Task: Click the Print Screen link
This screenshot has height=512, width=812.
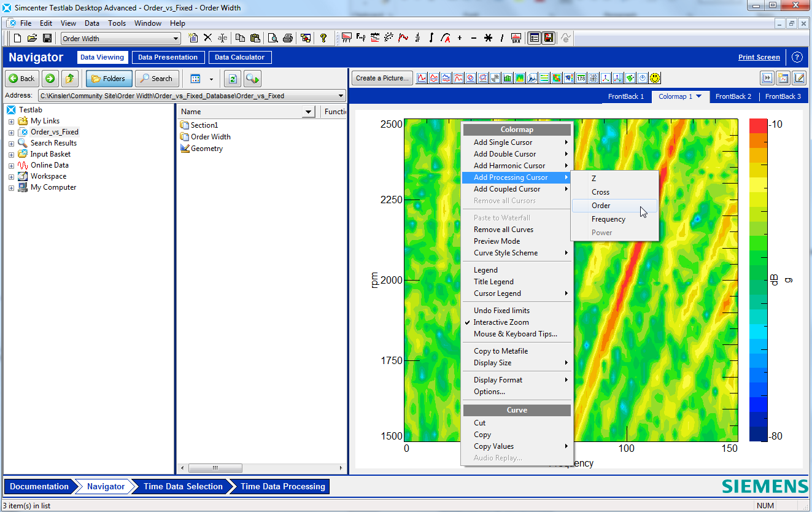Action: [759, 57]
